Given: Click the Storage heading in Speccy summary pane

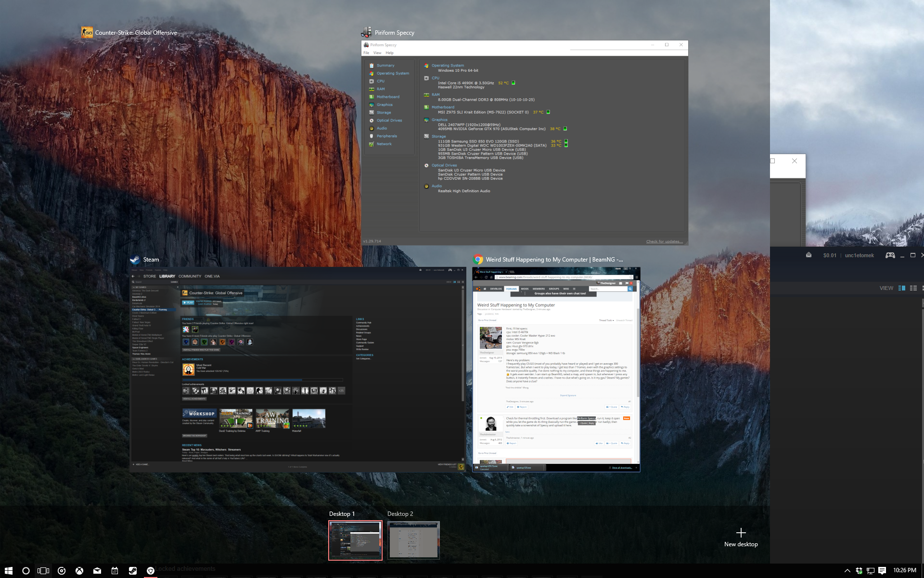Looking at the screenshot, I should click(438, 137).
